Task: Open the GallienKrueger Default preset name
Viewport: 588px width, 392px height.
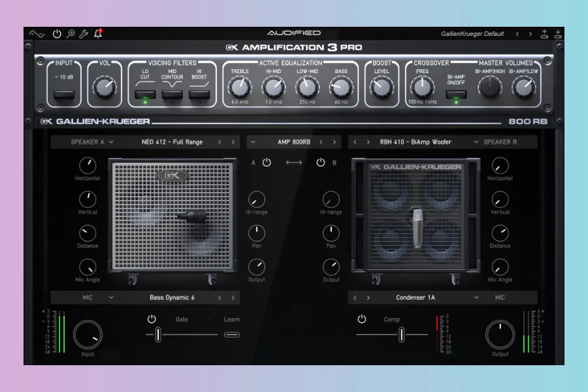Action: click(472, 33)
